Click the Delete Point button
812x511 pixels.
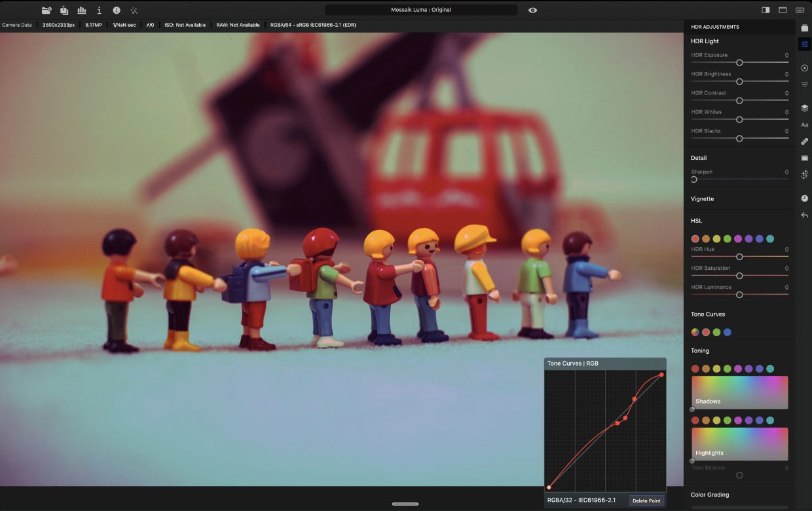646,501
